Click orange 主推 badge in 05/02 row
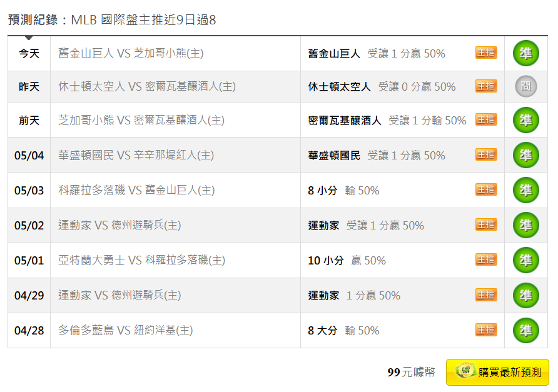558x392 pixels. [486, 224]
